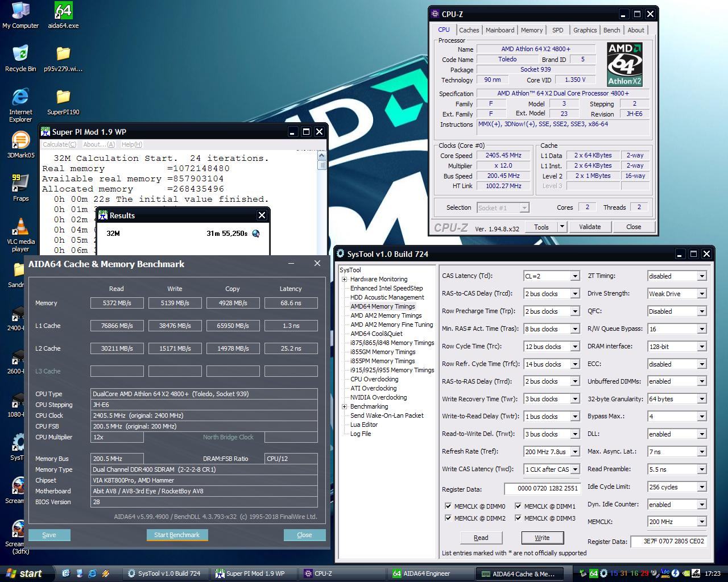Click the SysTool window title icon
Viewport: 728px width, 582px height.
[341, 254]
